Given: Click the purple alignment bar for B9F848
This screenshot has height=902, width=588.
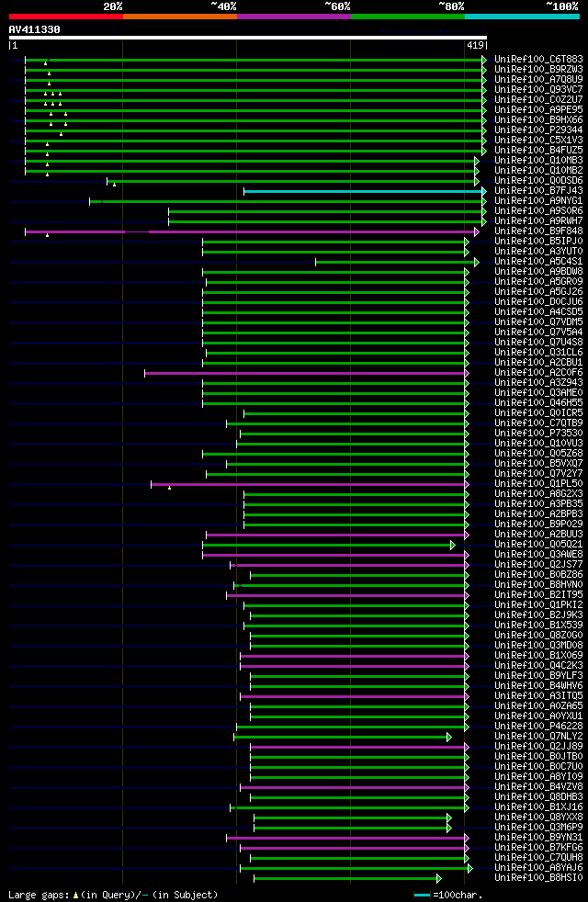Looking at the screenshot, I should (x=250, y=231).
